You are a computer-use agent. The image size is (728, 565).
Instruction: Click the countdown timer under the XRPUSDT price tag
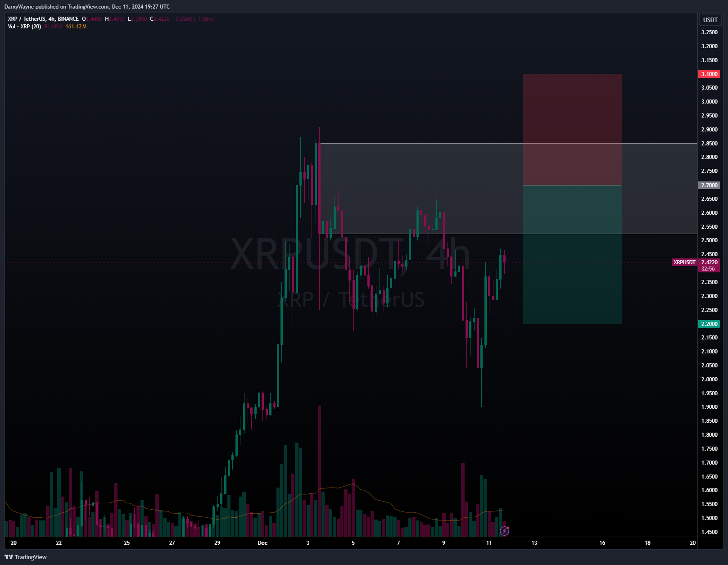tap(709, 268)
